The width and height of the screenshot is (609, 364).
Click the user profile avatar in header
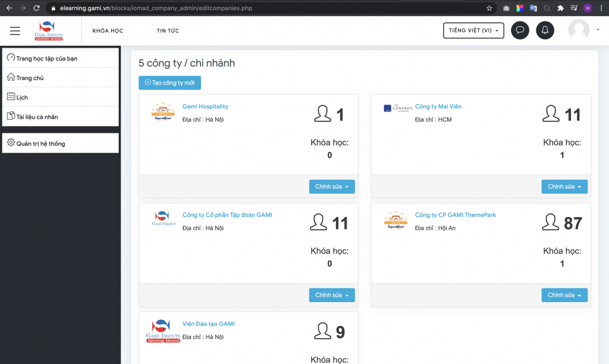(579, 30)
